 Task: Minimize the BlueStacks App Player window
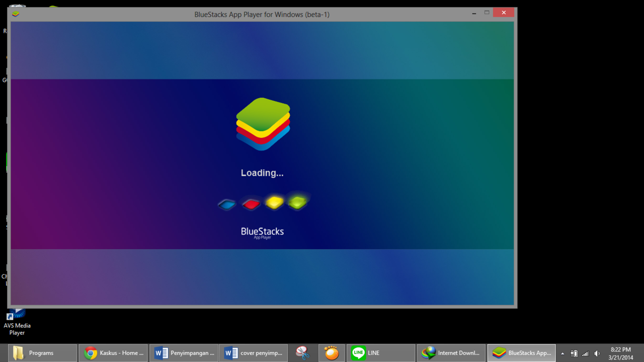(x=473, y=13)
